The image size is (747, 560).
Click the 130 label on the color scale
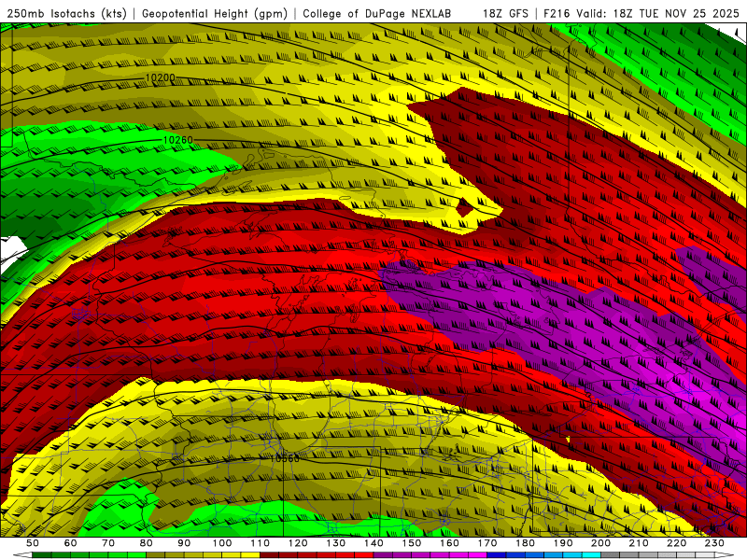click(336, 543)
